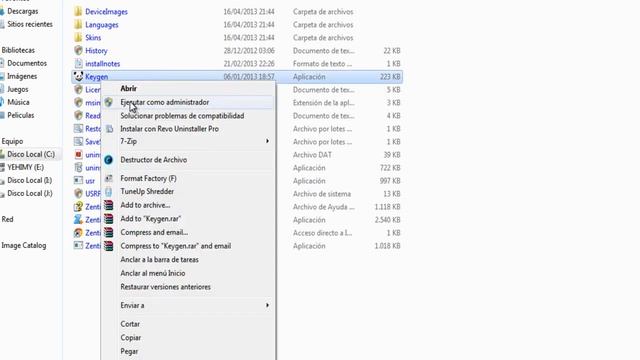Viewport: 640px width, 360px height.
Task: Click the icon of 13 KB system file
Action: pos(78,194)
